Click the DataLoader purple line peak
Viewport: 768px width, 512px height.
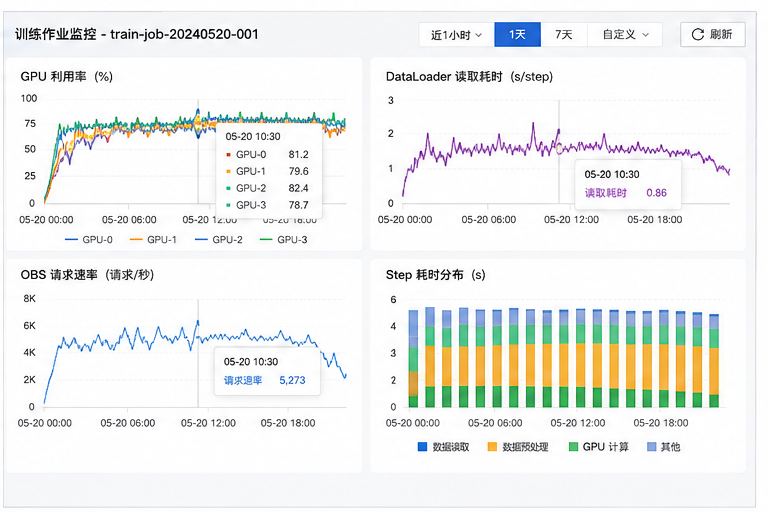533,124
